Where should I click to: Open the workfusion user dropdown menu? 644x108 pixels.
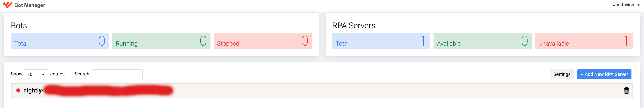(626, 5)
